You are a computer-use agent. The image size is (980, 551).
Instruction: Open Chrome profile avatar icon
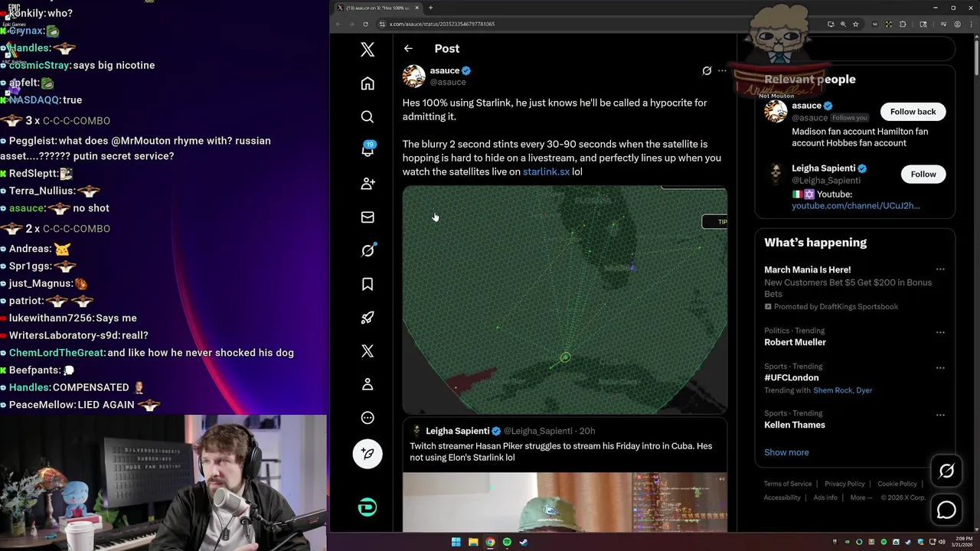click(x=958, y=24)
